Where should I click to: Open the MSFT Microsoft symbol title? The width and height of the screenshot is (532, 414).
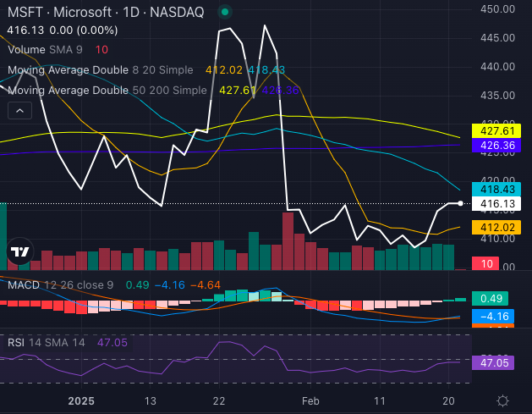101,13
